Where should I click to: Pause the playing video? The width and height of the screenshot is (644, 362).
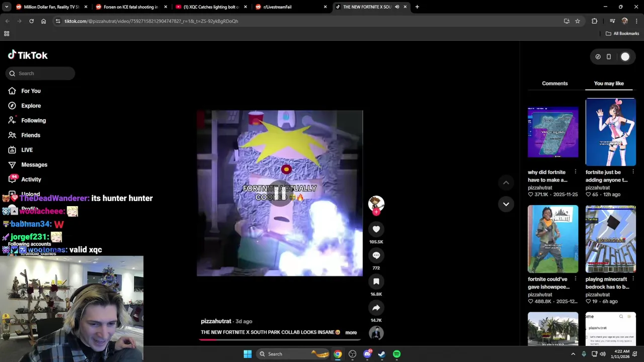pyautogui.click(x=280, y=193)
